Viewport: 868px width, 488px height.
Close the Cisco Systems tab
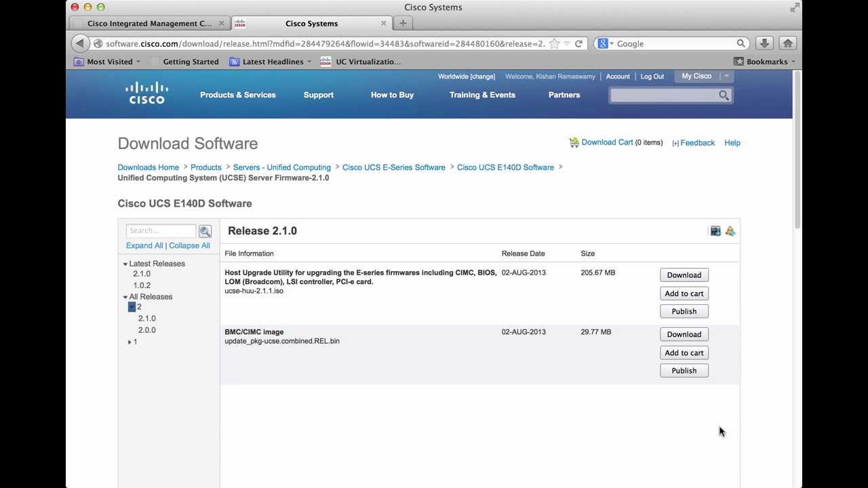[x=383, y=23]
